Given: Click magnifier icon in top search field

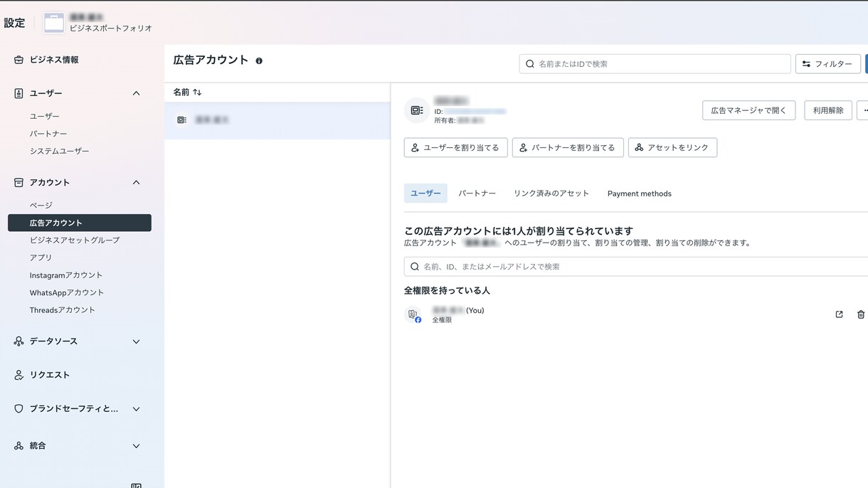Looking at the screenshot, I should [x=530, y=64].
